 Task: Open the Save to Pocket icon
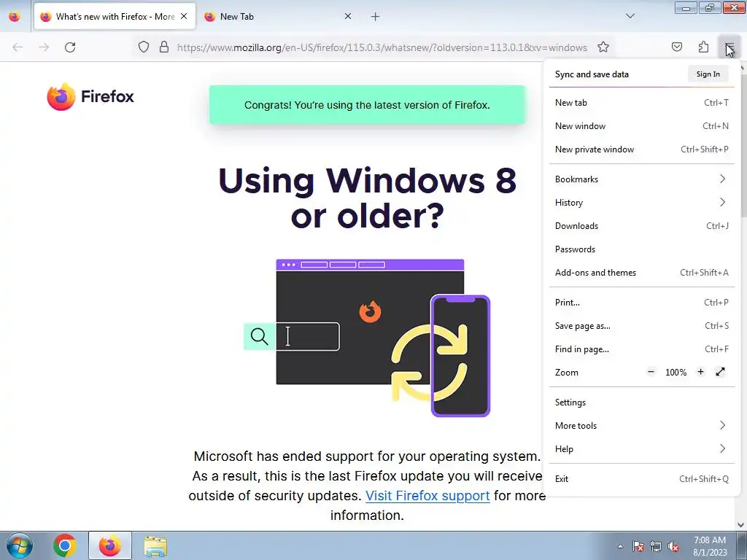[x=676, y=47]
